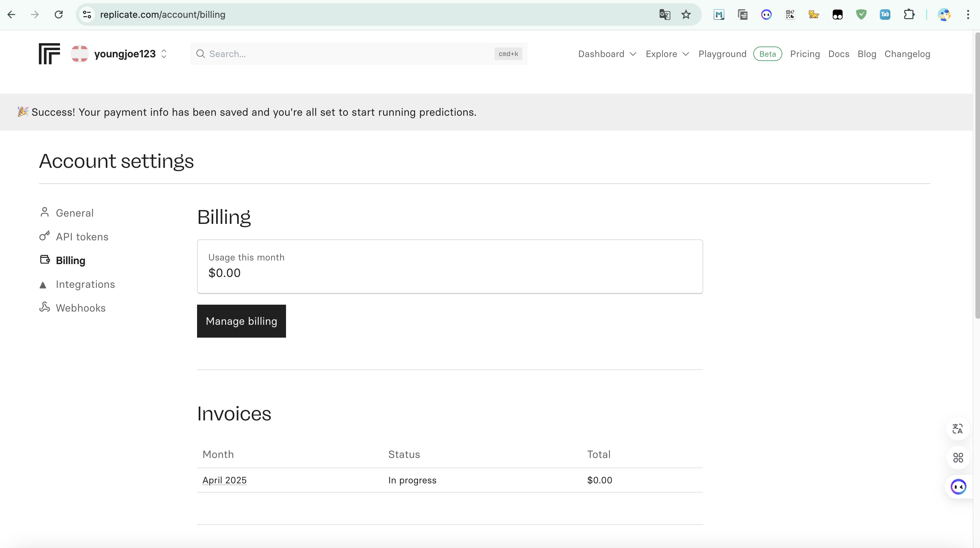Expand the Explore dropdown menu
This screenshot has width=980, height=548.
click(667, 54)
